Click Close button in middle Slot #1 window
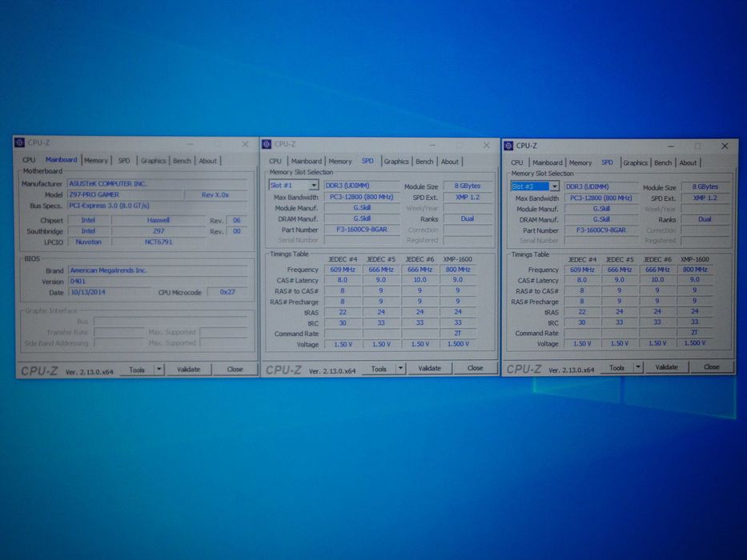This screenshot has height=560, width=747. [475, 368]
